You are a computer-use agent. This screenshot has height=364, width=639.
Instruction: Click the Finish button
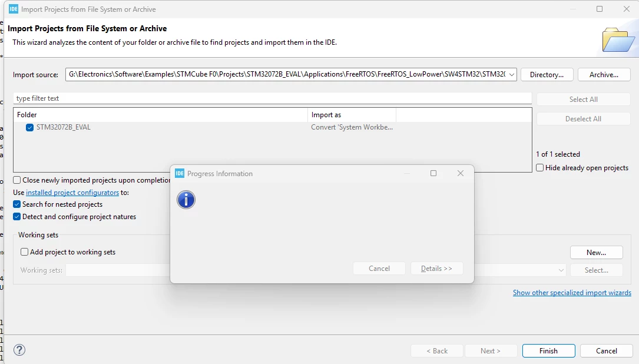coord(548,350)
